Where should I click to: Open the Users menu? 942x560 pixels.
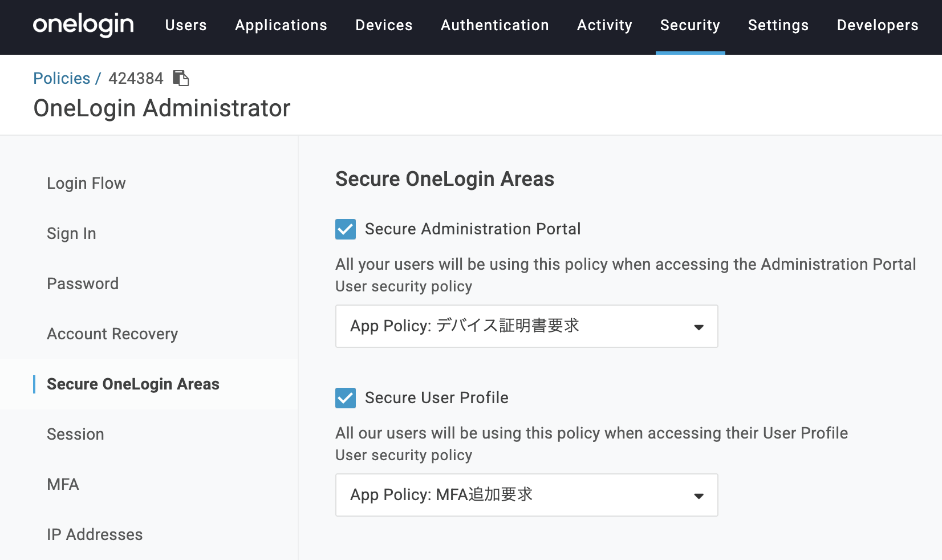[186, 25]
